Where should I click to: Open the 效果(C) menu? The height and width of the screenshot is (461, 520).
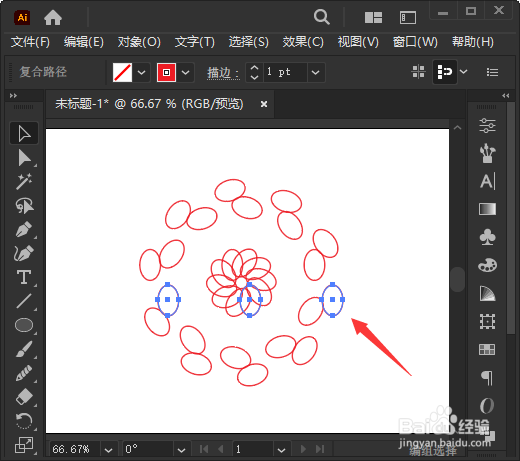point(303,42)
